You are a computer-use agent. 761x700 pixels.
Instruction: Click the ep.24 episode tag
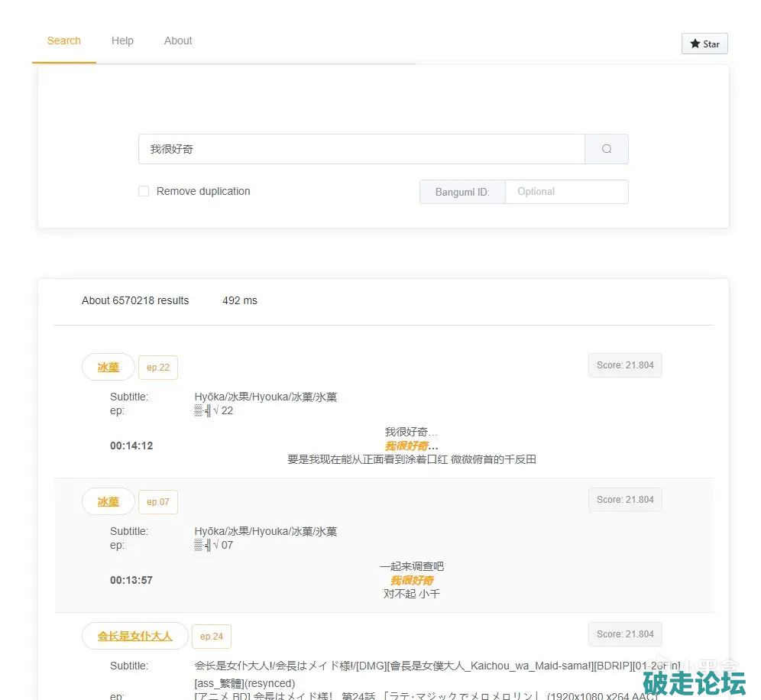[212, 636]
